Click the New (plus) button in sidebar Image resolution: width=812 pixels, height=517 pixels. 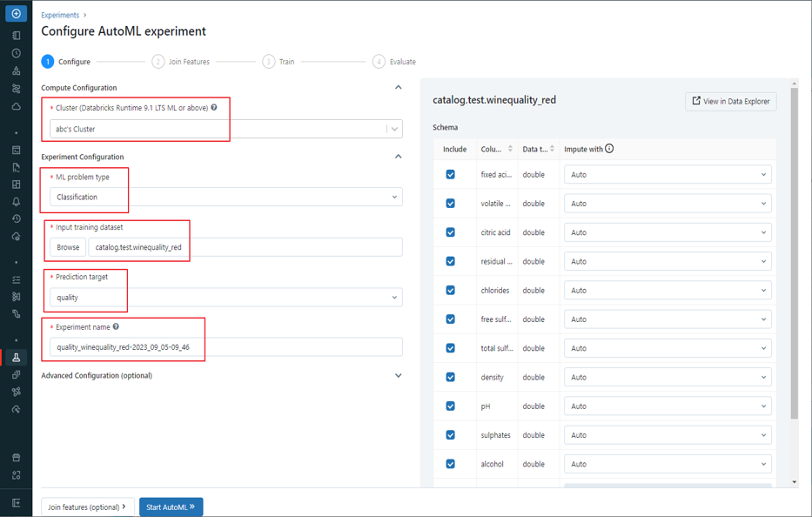click(16, 14)
